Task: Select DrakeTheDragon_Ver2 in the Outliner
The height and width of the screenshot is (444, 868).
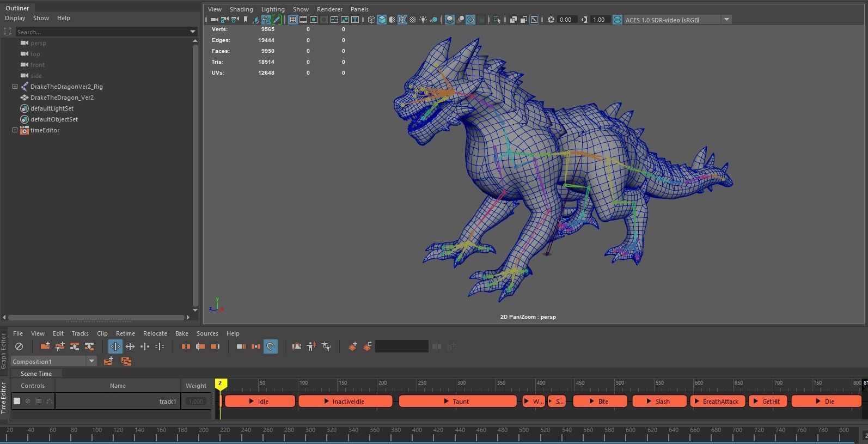Action: tap(62, 98)
